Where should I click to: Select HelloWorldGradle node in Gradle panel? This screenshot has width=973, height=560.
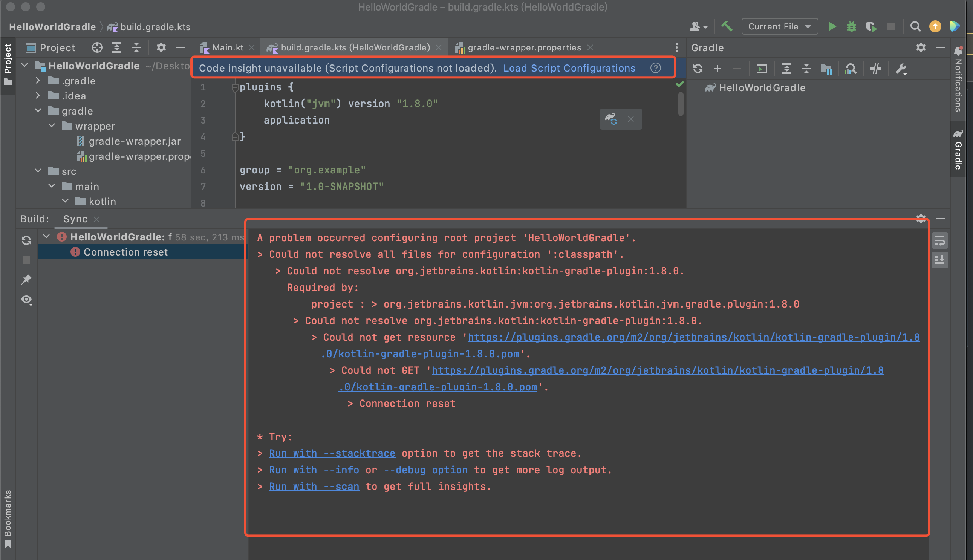[754, 88]
